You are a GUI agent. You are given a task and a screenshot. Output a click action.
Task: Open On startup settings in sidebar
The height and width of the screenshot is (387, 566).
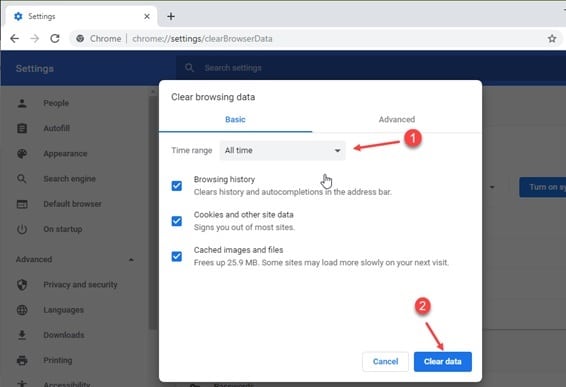63,229
